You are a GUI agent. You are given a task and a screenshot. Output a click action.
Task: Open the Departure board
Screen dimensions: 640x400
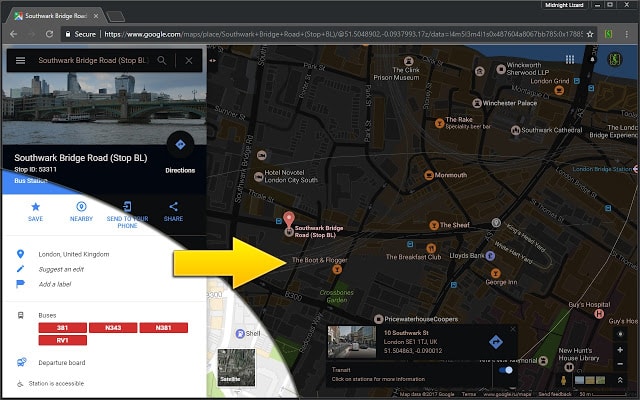(x=62, y=362)
